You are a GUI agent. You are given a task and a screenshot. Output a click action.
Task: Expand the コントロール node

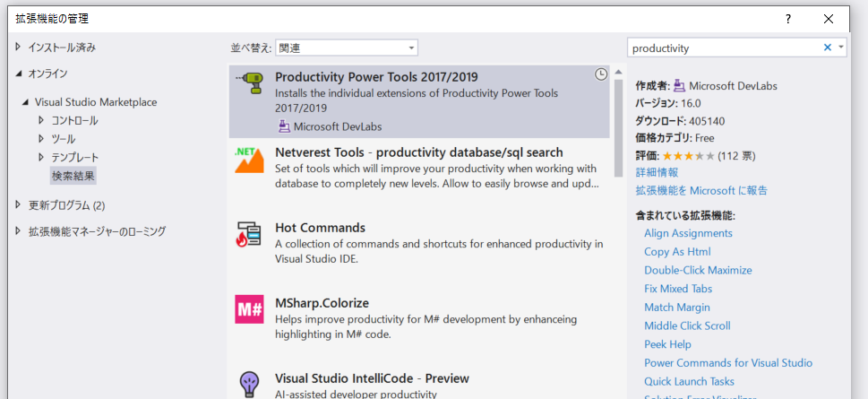41,120
